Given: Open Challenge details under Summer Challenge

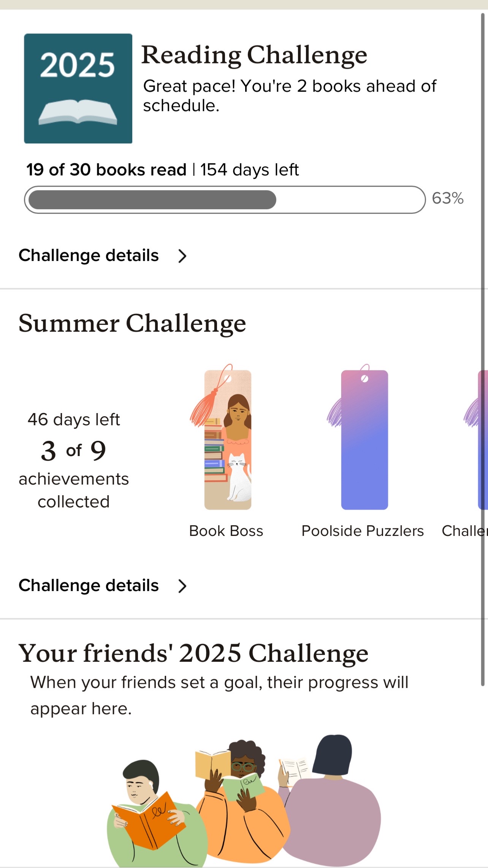Looking at the screenshot, I should coord(89,585).
